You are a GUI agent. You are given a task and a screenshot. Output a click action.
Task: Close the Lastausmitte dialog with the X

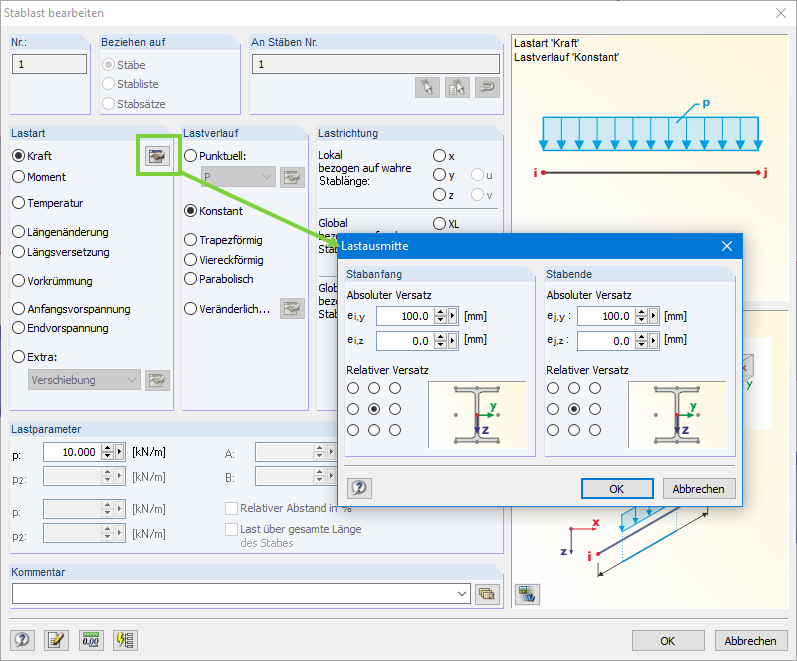click(727, 246)
